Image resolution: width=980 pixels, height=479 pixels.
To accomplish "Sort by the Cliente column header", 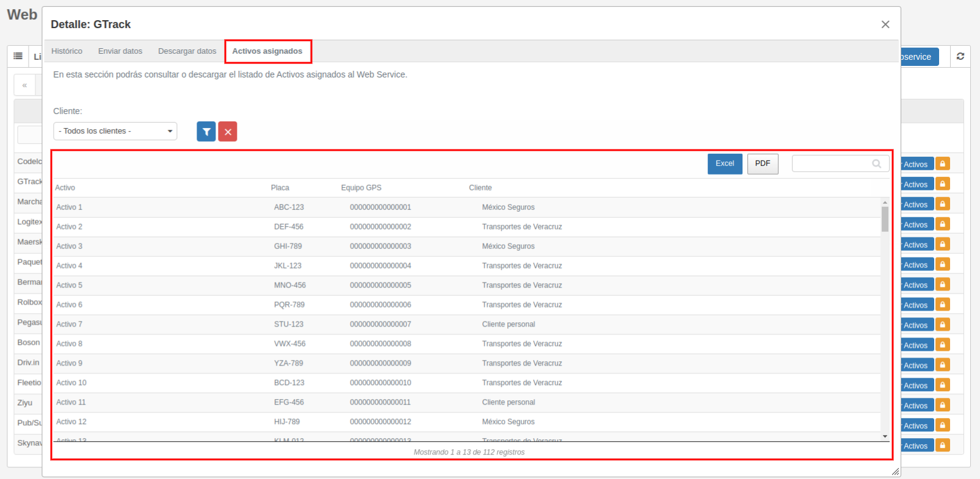I will coord(481,188).
